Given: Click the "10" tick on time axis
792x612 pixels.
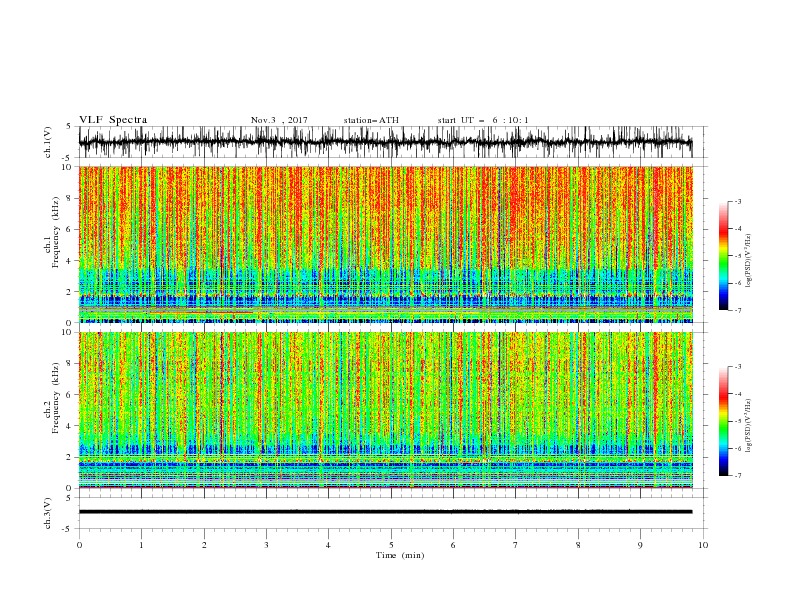Looking at the screenshot, I should pyautogui.click(x=703, y=545).
